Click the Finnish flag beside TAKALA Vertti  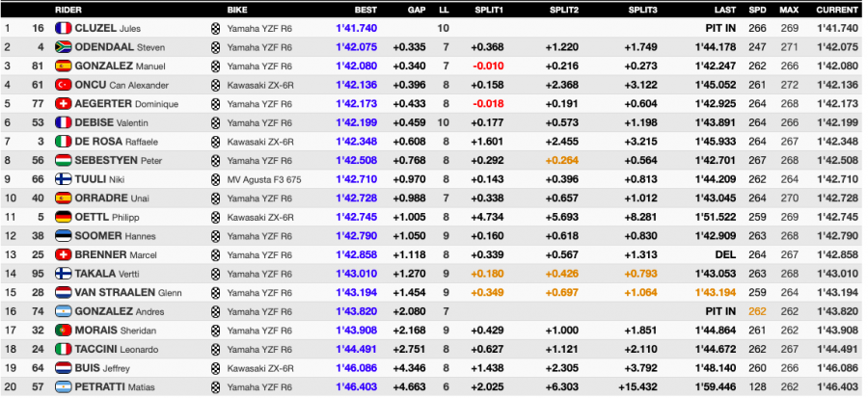64,273
